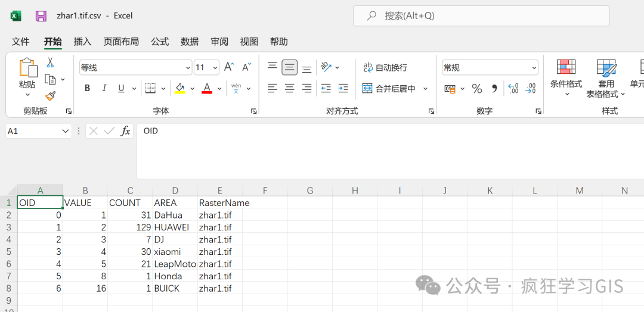Increase decimal places icon
Image resolution: width=644 pixels, height=312 pixels.
pyautogui.click(x=513, y=89)
